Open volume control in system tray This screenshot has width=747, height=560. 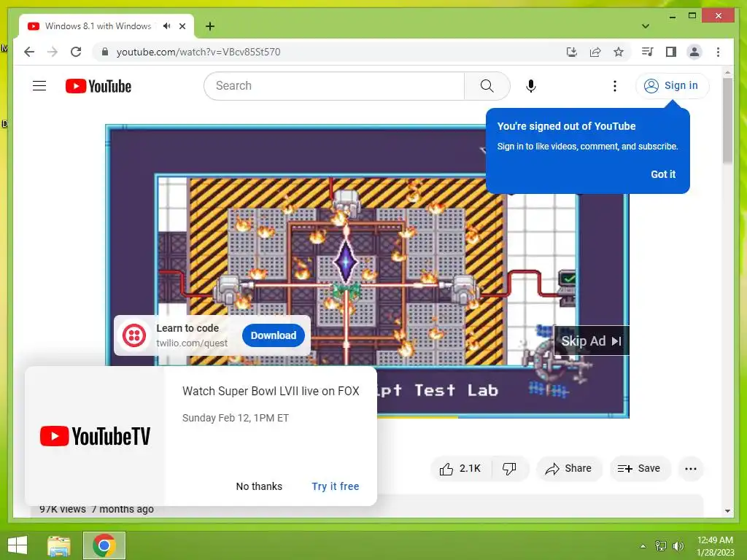[x=678, y=546]
